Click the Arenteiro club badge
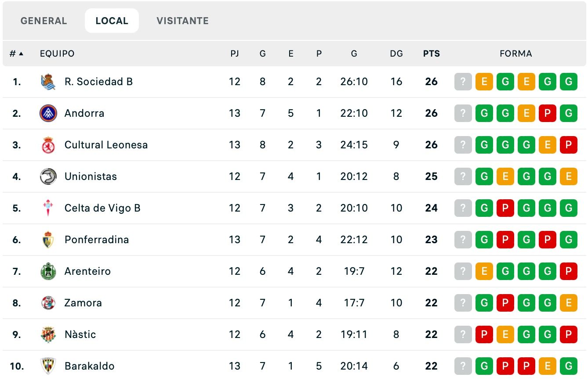 click(48, 271)
